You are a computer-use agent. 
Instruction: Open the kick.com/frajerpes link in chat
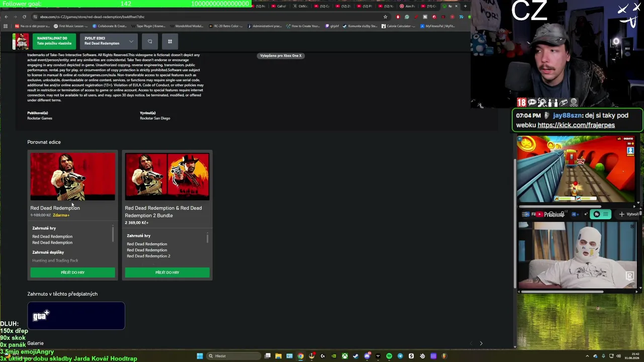click(x=576, y=125)
